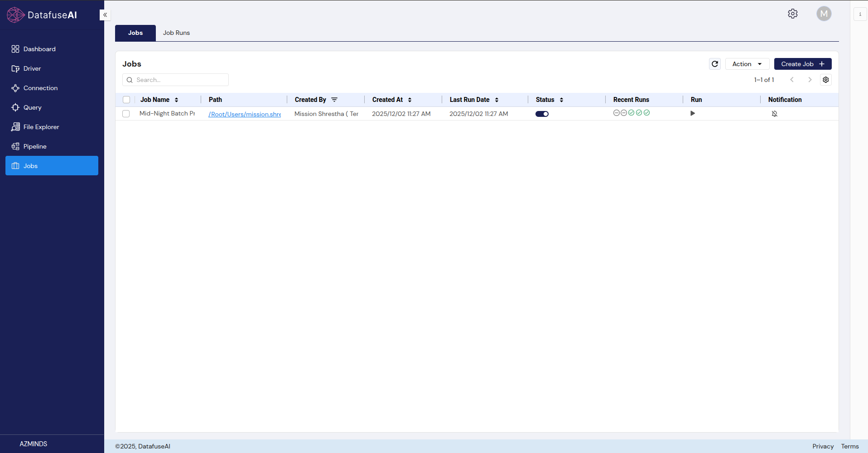Sort jobs by Job Name column
The height and width of the screenshot is (453, 868).
click(176, 99)
